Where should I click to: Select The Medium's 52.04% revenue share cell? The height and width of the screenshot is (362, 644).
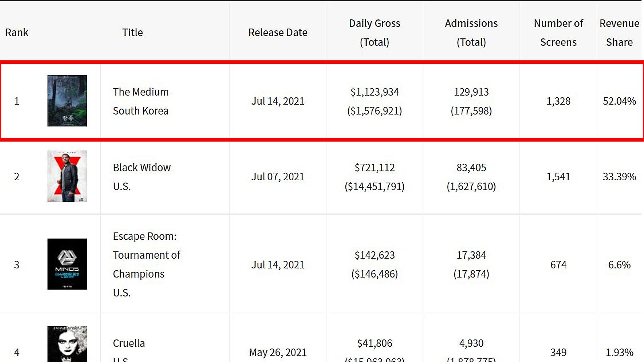tap(619, 101)
